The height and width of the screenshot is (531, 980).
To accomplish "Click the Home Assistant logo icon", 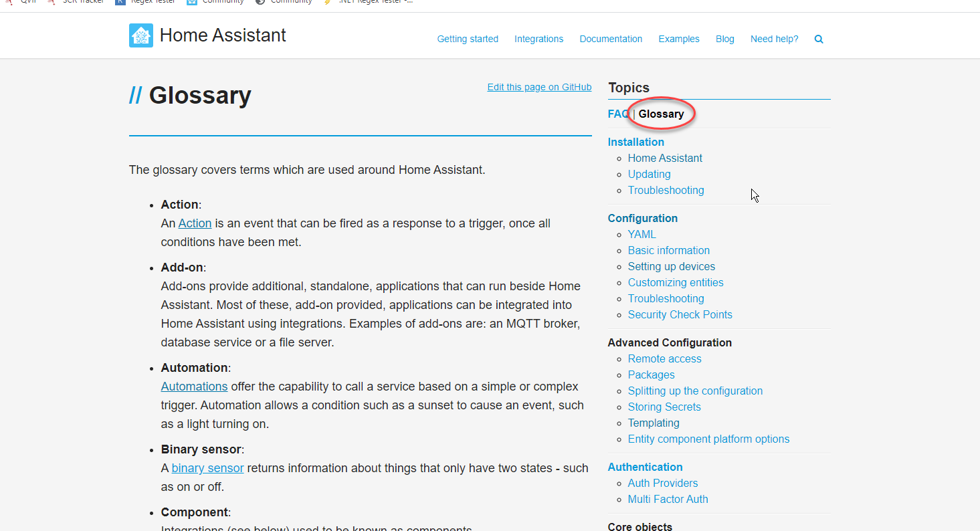I will coord(141,35).
